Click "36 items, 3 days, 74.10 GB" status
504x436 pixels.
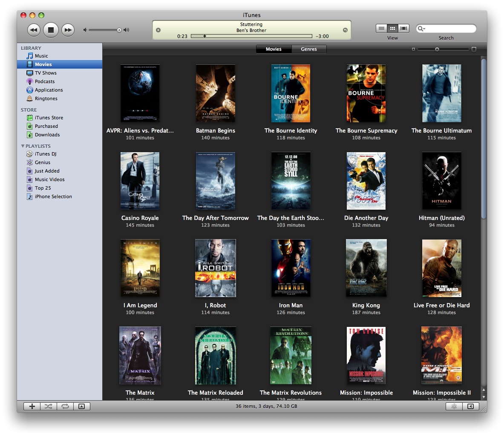[x=266, y=406]
